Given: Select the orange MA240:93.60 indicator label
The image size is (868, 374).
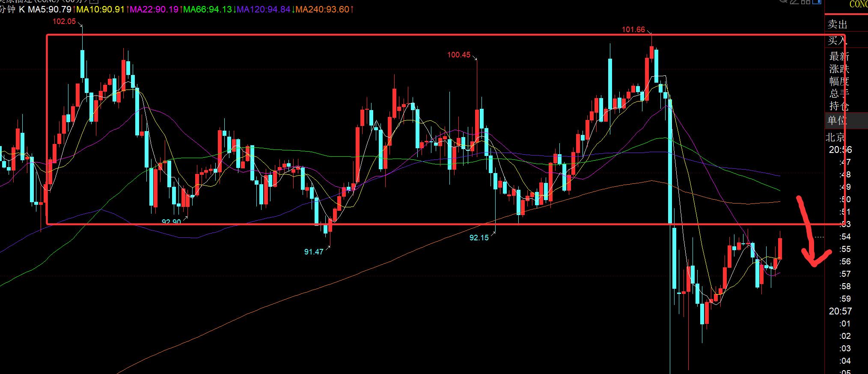Looking at the screenshot, I should [322, 9].
